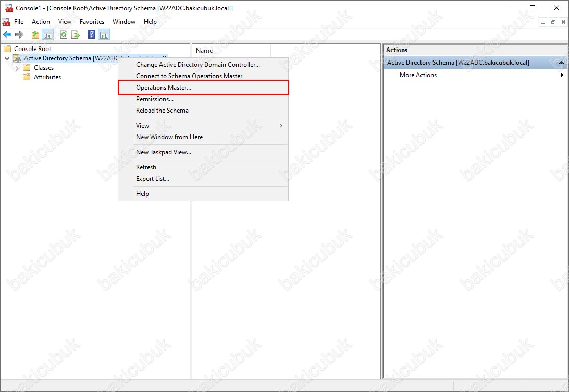This screenshot has height=392, width=569.
Task: Open the View menu in the menu bar
Action: tap(65, 22)
